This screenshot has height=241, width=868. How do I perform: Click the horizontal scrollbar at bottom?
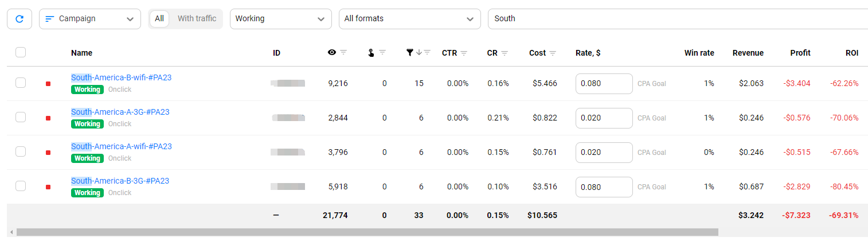coord(367,232)
